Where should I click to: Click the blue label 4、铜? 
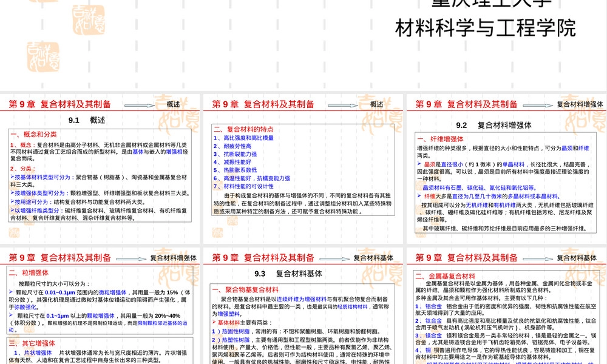tap(423, 350)
